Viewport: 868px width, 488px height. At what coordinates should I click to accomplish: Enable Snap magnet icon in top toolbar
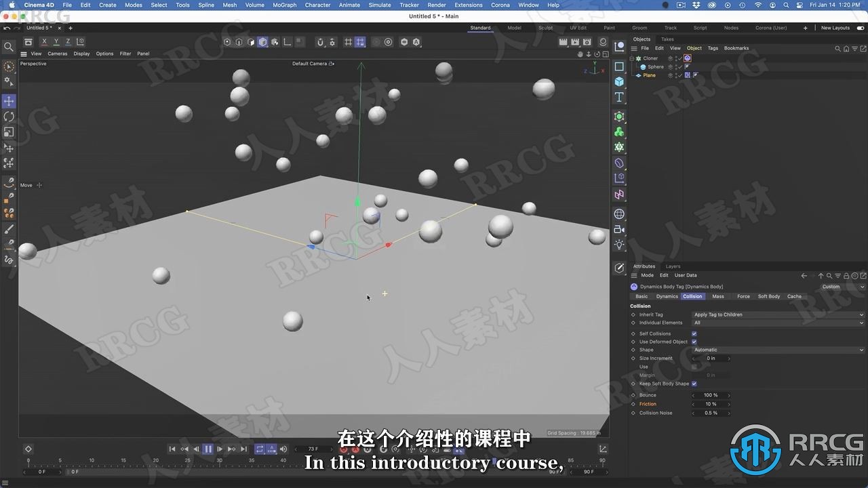pyautogui.click(x=320, y=42)
